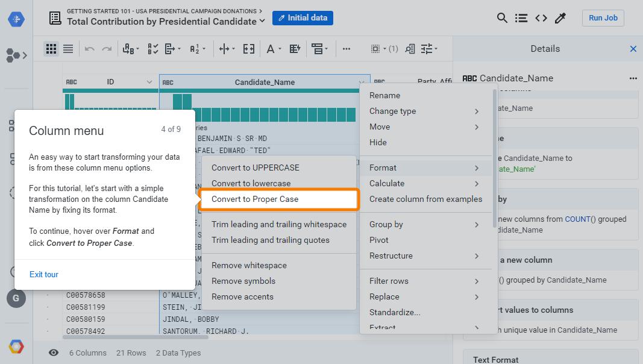Click the pencil edit icon near Run Job
The width and height of the screenshot is (643, 364).
[560, 18]
